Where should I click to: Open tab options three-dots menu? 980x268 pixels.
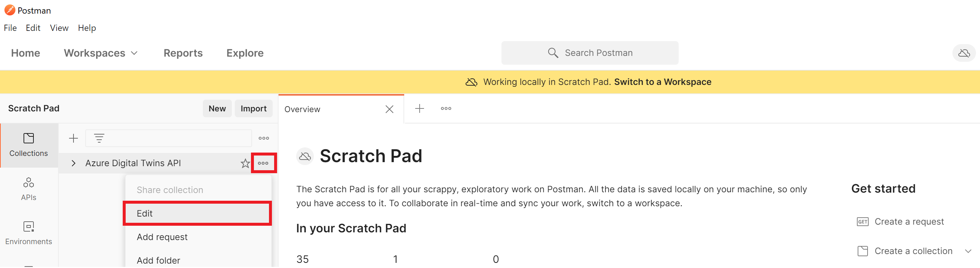pyautogui.click(x=446, y=108)
